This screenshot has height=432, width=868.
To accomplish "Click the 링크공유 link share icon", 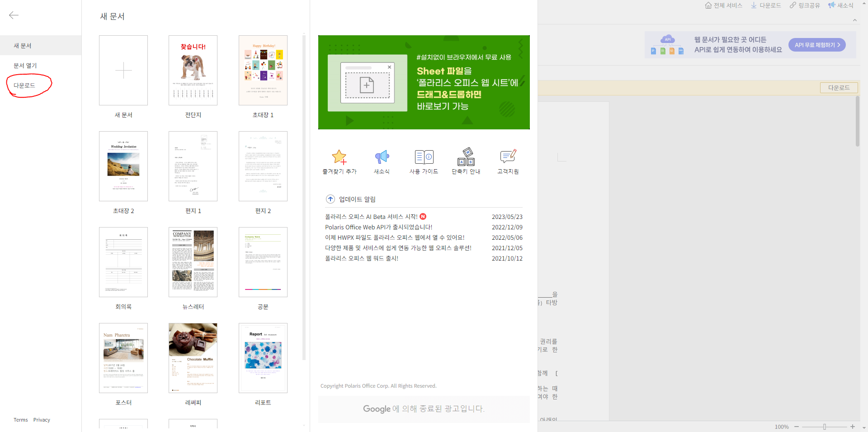I will pos(793,5).
